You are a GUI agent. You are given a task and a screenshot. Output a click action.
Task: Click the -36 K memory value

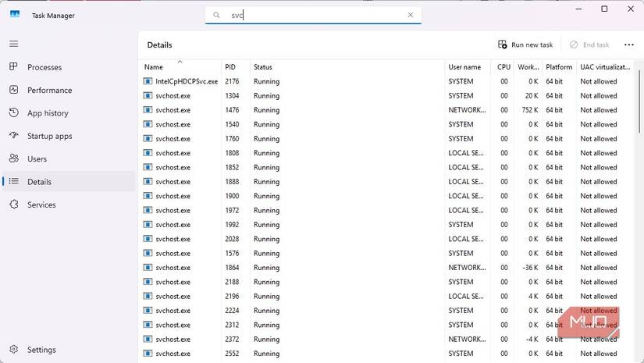coord(530,267)
